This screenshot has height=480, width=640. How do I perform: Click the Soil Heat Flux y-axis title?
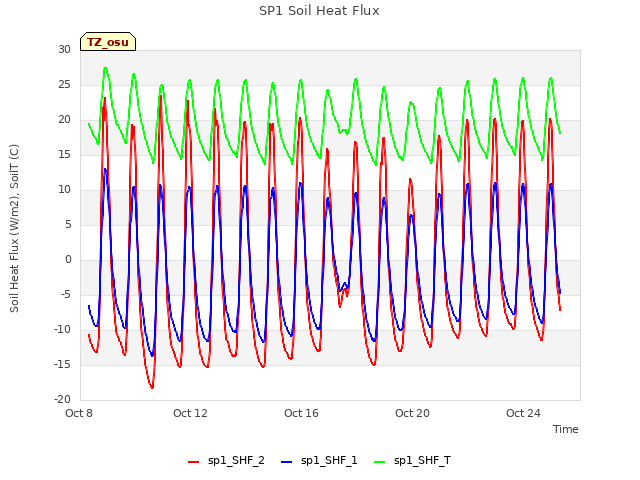coord(14,228)
